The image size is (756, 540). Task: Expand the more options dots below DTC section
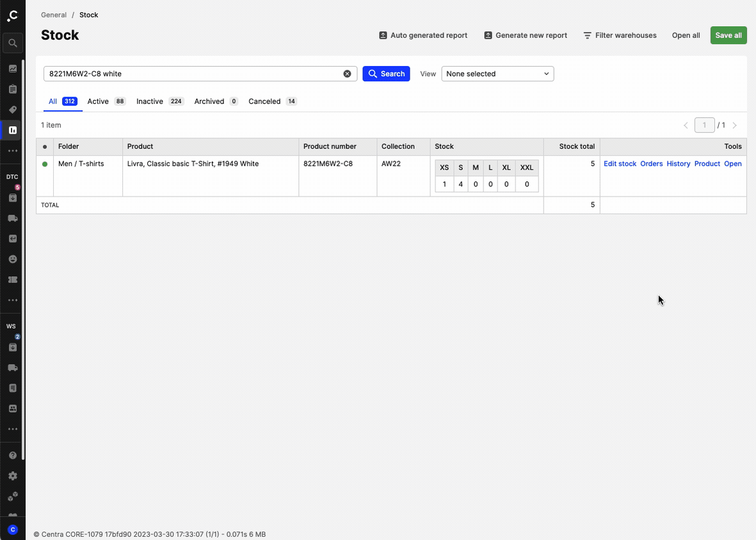point(12,300)
